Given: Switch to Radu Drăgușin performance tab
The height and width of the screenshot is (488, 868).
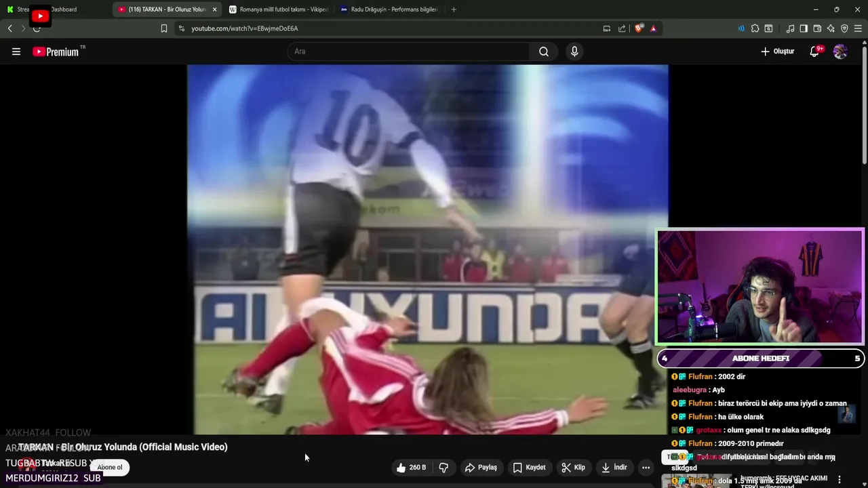Looking at the screenshot, I should [389, 9].
